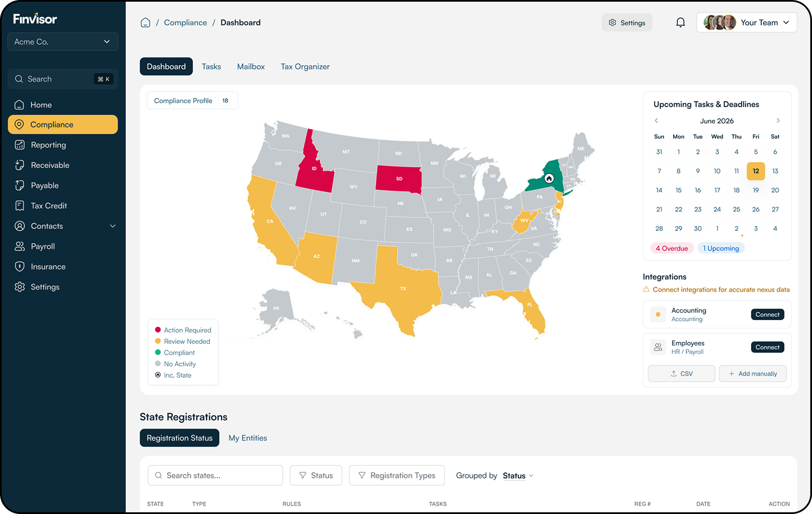Click Add manually button

(753, 374)
